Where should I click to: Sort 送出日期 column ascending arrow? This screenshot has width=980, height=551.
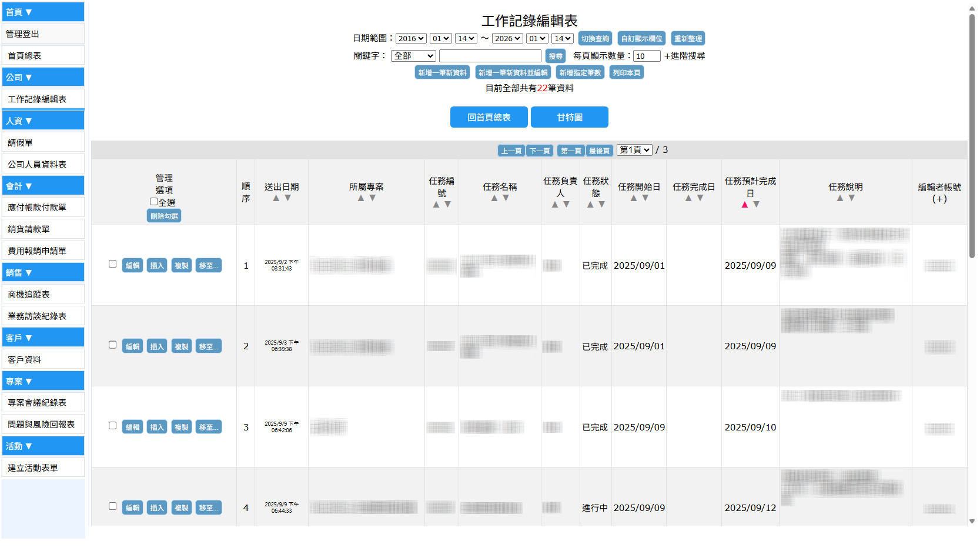(276, 198)
